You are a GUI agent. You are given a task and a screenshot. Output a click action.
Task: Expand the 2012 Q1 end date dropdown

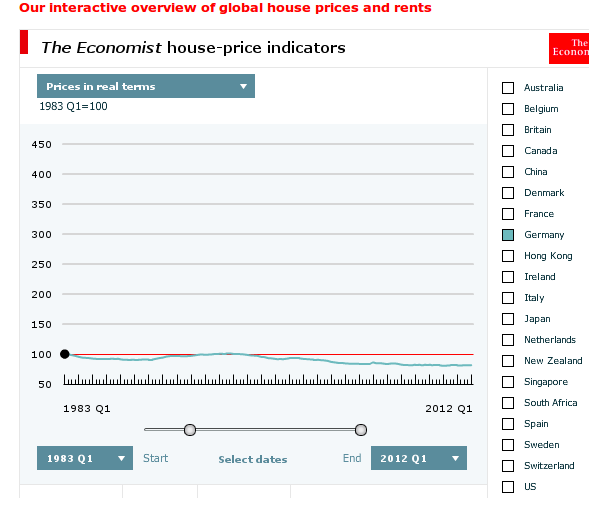tap(418, 458)
